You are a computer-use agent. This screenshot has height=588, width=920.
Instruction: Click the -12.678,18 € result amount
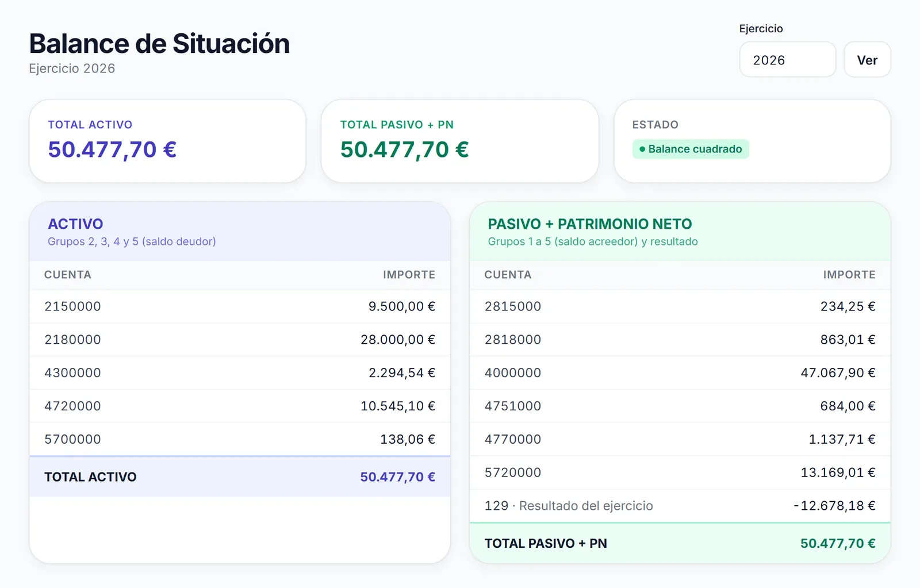[835, 506]
